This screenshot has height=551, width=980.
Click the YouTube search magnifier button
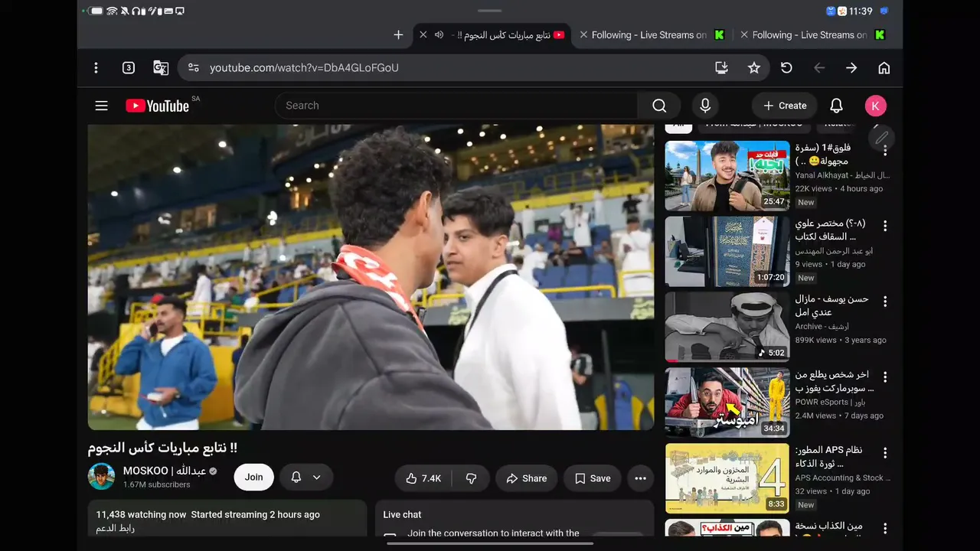pos(659,106)
